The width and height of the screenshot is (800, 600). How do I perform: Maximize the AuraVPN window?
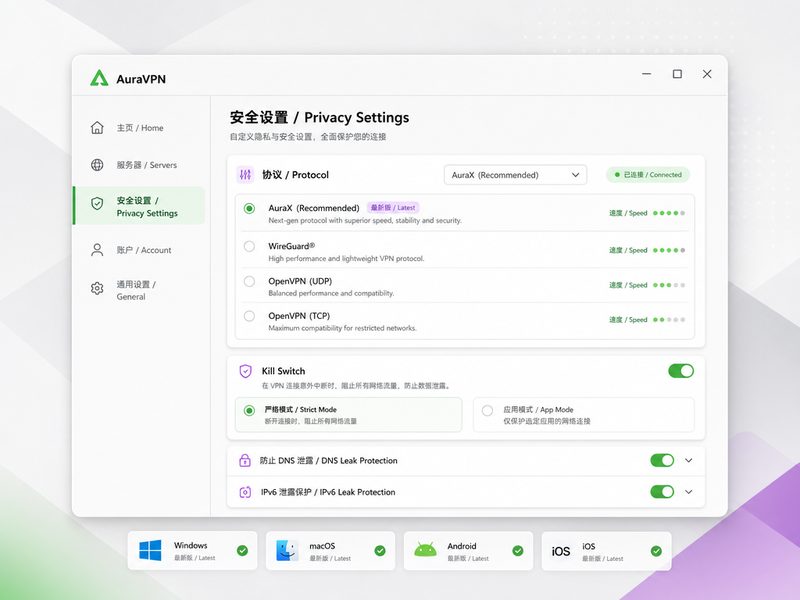677,74
